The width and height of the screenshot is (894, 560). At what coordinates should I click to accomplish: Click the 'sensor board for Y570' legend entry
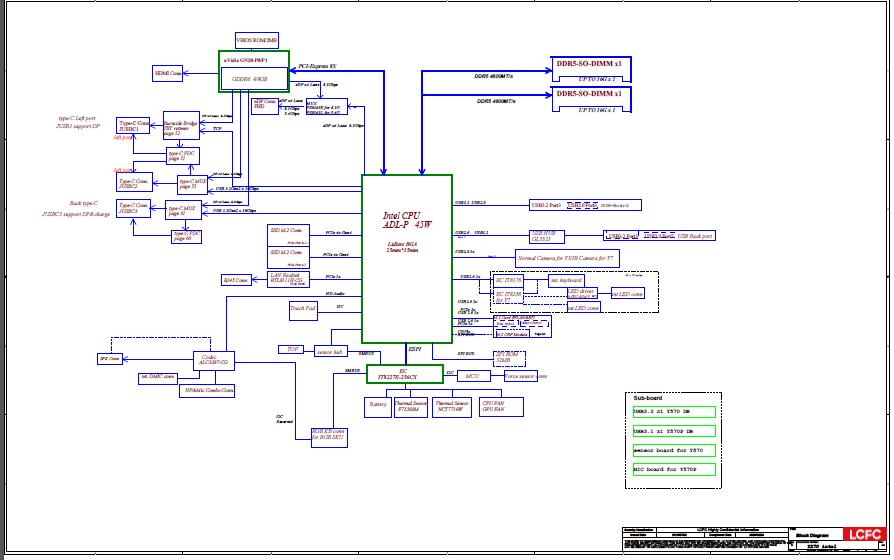(674, 451)
